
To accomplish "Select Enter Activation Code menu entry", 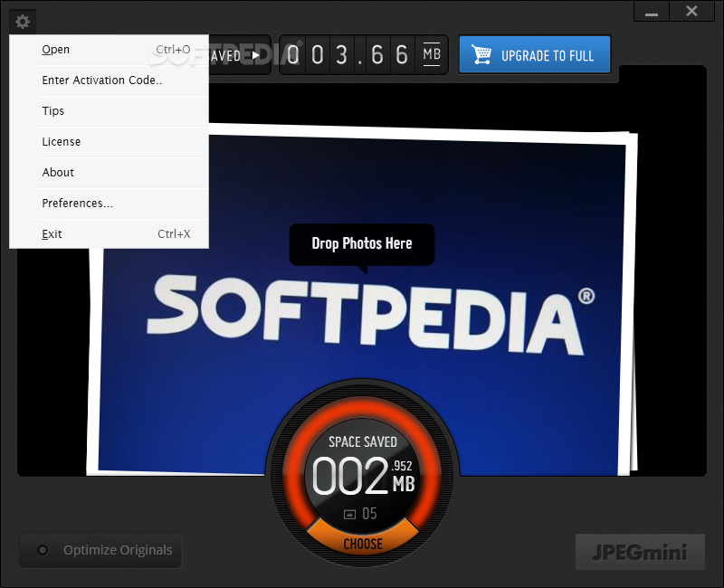I will coord(109,81).
